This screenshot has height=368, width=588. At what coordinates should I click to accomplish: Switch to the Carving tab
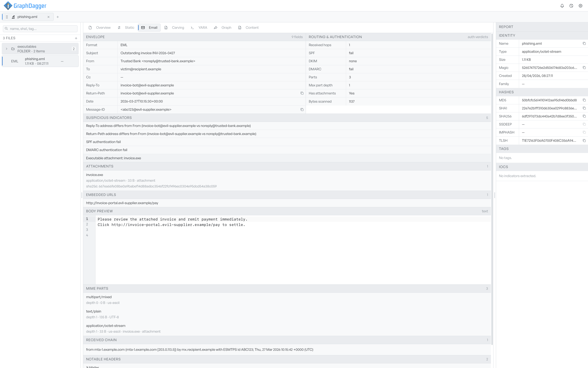click(x=174, y=28)
